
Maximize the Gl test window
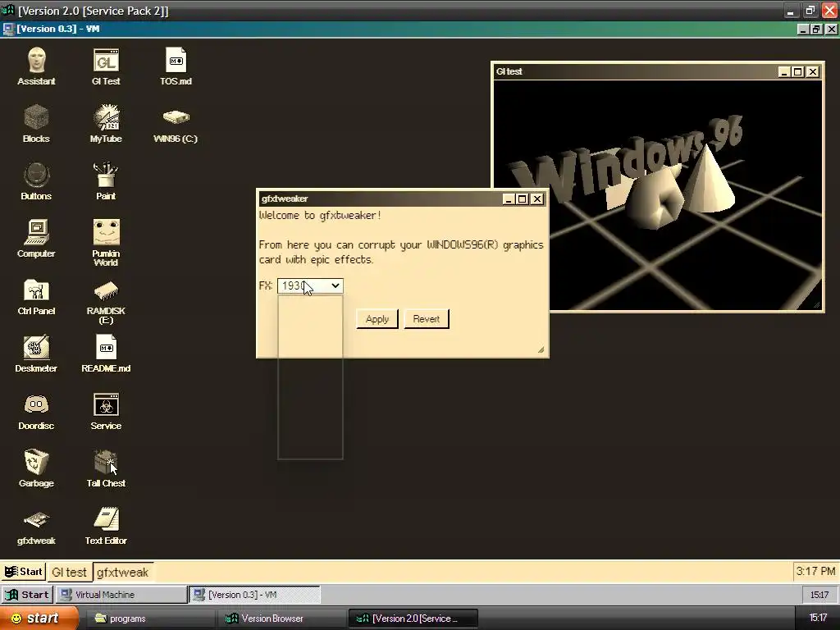797,72
